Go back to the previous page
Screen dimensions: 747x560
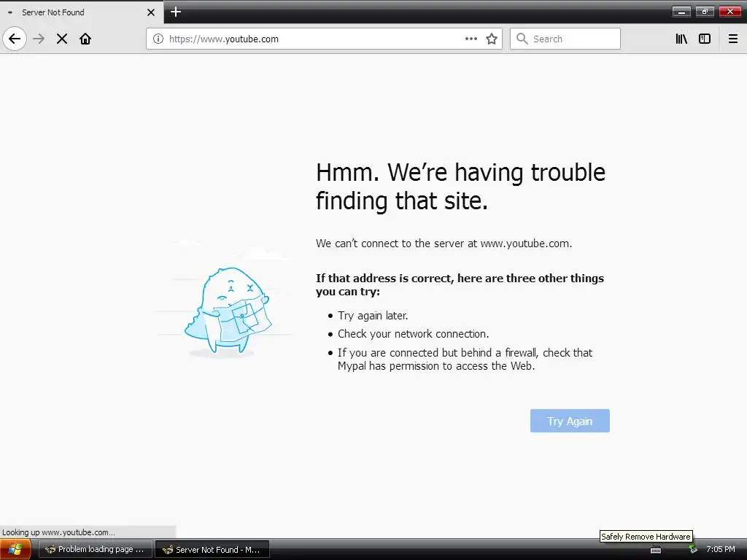15,39
